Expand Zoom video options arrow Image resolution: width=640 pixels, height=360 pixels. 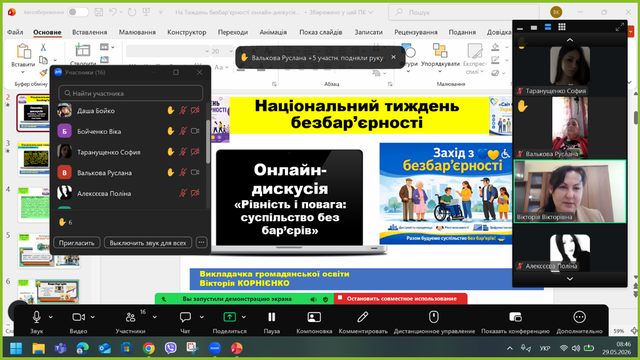point(93,317)
